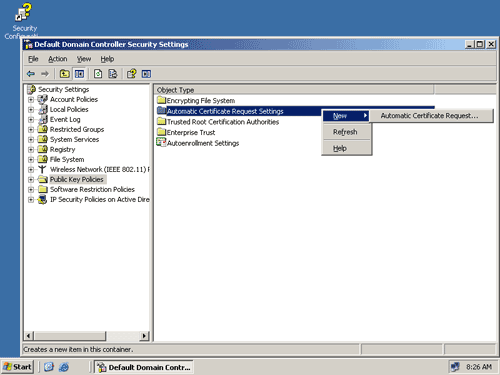The width and height of the screenshot is (500, 375).
Task: Click the Software Restriction Policies folder icon
Action: (42, 189)
